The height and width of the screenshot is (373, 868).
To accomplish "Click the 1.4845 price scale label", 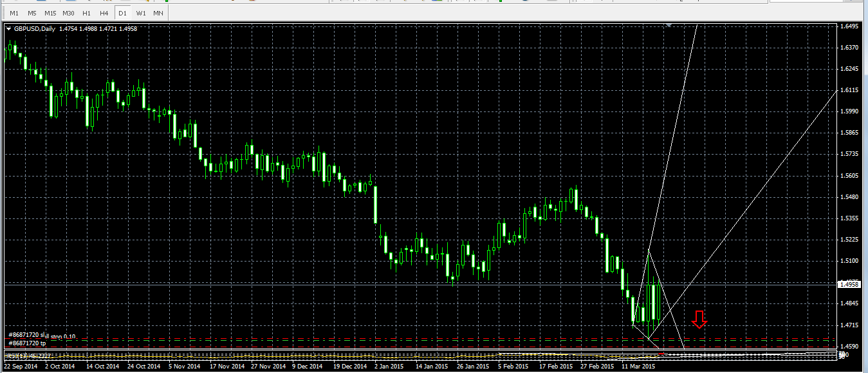I will pyautogui.click(x=849, y=303).
